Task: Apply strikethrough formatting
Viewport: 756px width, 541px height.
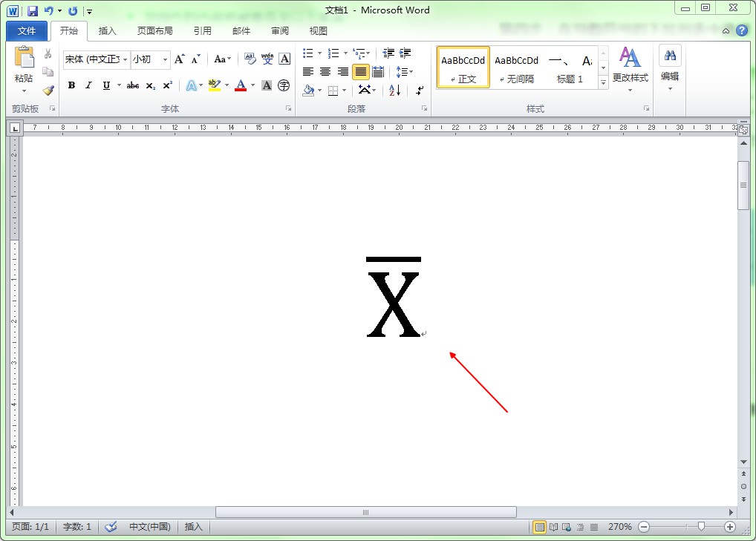Action: (132, 86)
